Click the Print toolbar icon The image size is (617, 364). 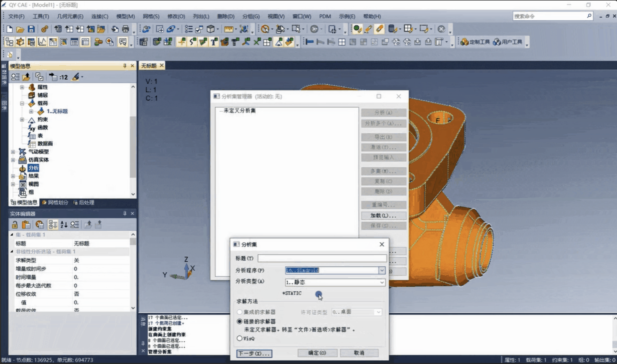[x=125, y=29]
